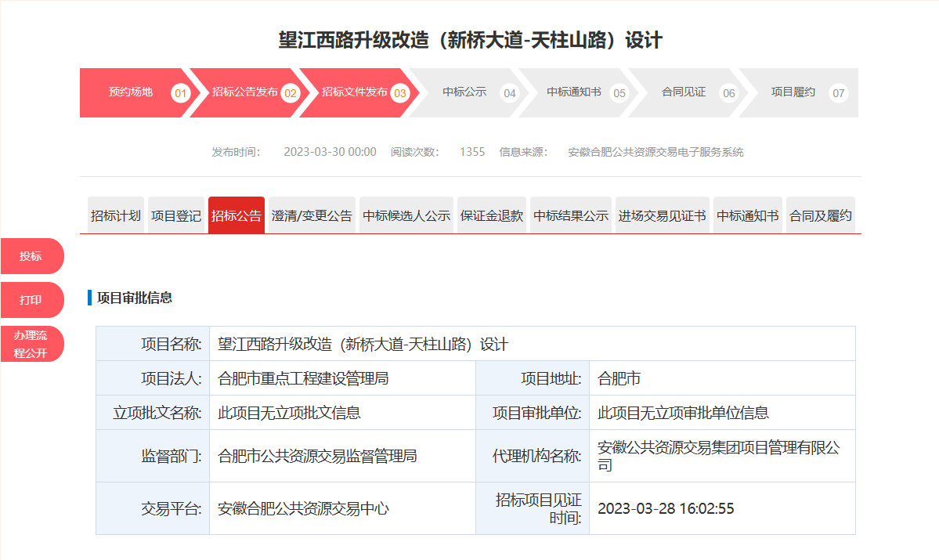Click the 代理机构名称 label cell
This screenshot has height=560, width=939.
click(533, 457)
